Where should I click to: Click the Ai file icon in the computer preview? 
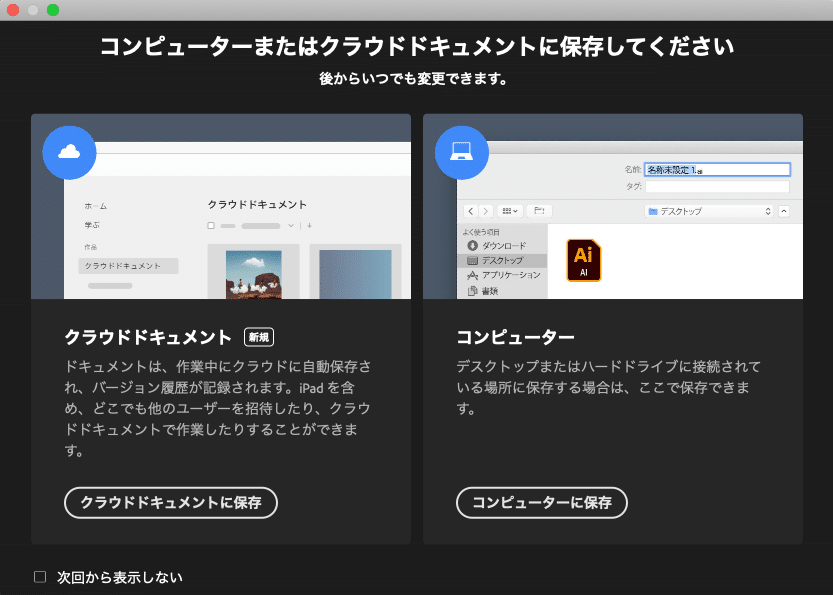[x=583, y=260]
